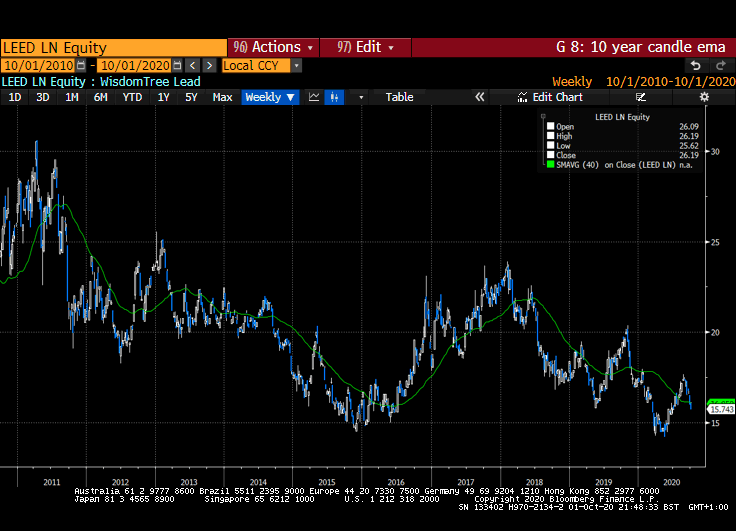Click start date field 10/01/2010

pos(39,66)
